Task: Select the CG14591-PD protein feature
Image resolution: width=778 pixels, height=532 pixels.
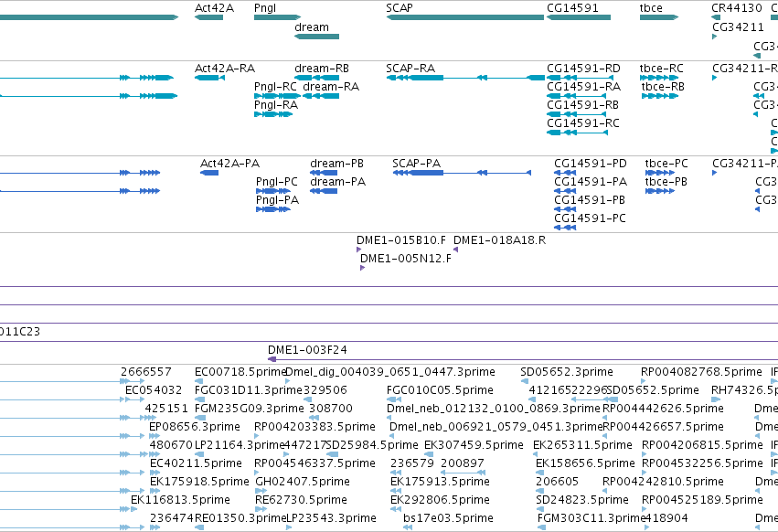Action: pos(565,173)
